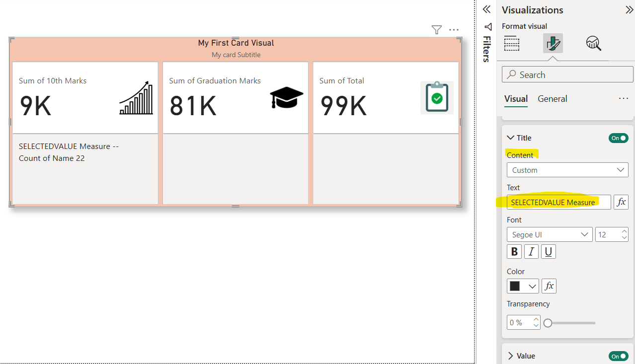The height and width of the screenshot is (364, 635).
Task: Open the Segoe UI font dropdown
Action: coord(549,234)
